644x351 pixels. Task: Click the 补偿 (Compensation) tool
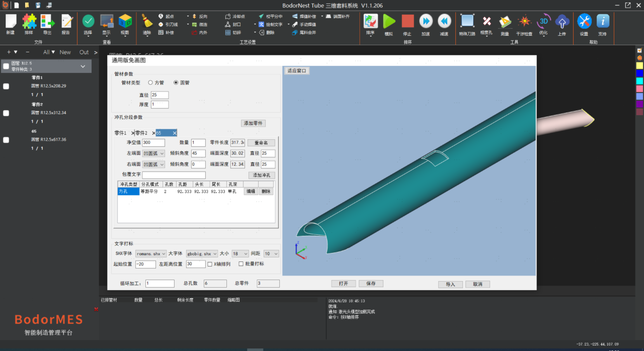(166, 33)
